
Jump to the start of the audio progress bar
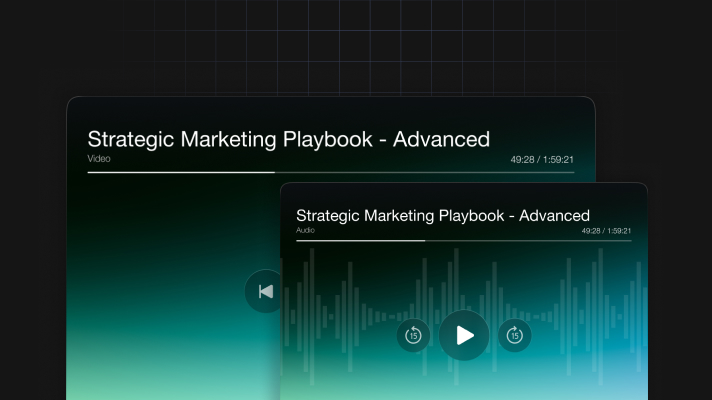(299, 240)
